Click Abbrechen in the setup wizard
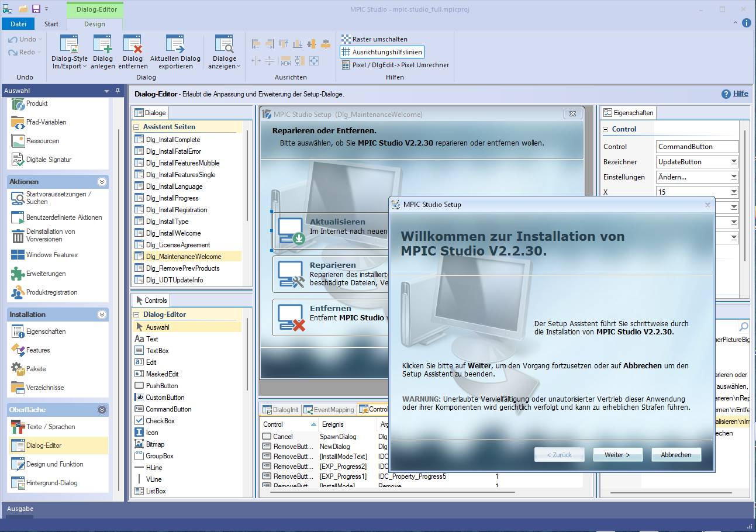Viewport: 756px width, 532px height. tap(676, 455)
